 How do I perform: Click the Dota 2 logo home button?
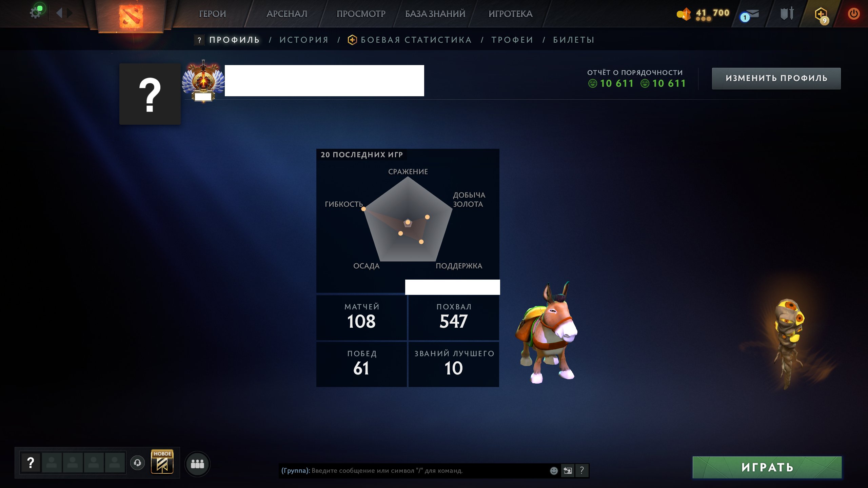[x=131, y=16]
